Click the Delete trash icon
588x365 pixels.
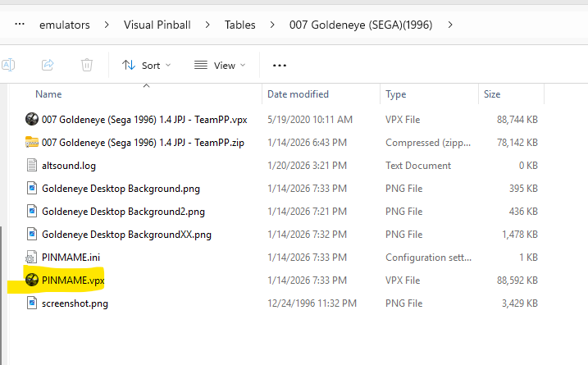(87, 65)
